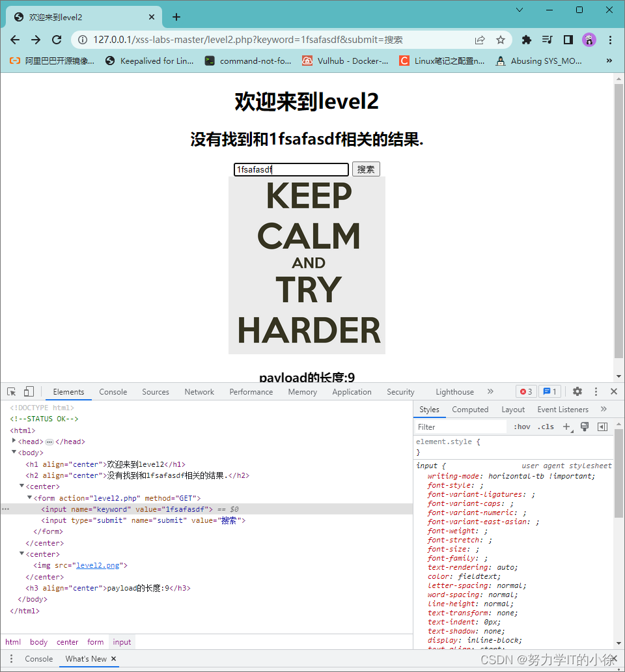The image size is (625, 672).
Task: Open tab search dropdown arrow
Action: (519, 10)
